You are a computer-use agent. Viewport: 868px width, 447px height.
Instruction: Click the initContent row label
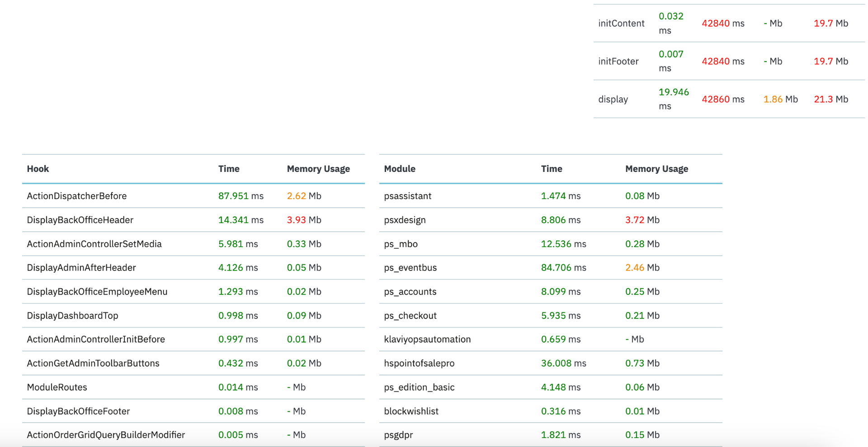tap(621, 24)
